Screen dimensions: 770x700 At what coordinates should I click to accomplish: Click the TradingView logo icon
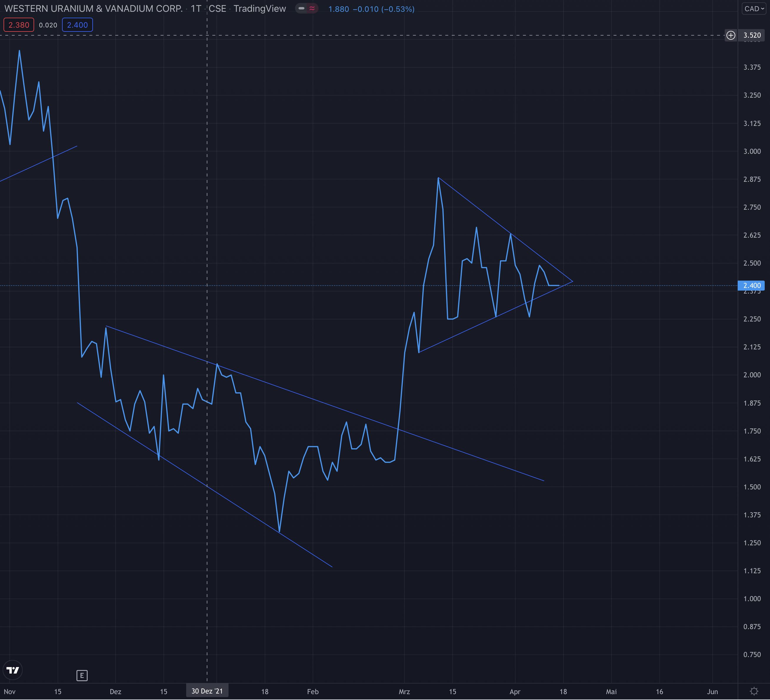13,670
